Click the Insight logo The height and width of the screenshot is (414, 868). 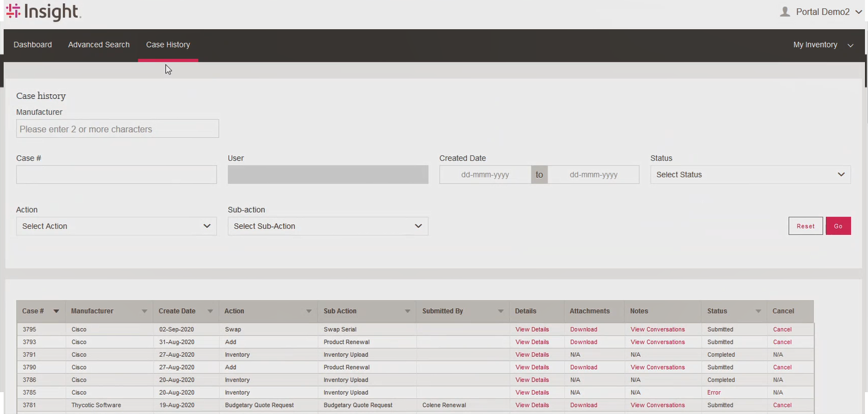coord(43,12)
